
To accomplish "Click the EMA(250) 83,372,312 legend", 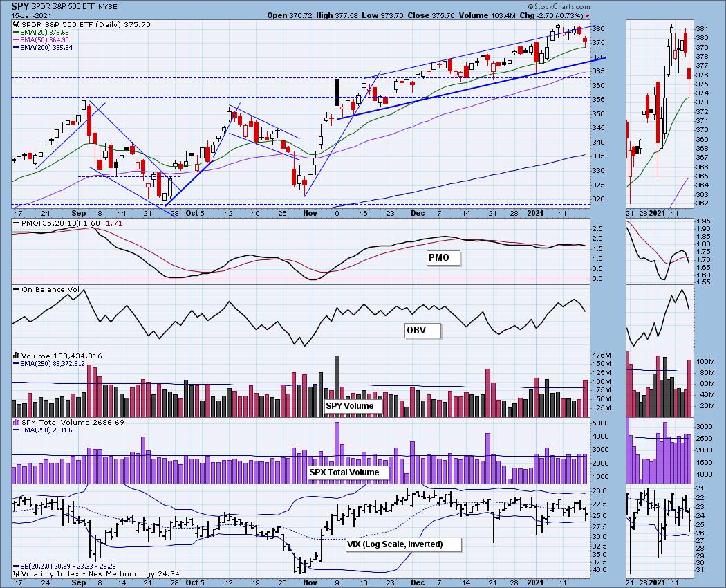I will 49,364.
